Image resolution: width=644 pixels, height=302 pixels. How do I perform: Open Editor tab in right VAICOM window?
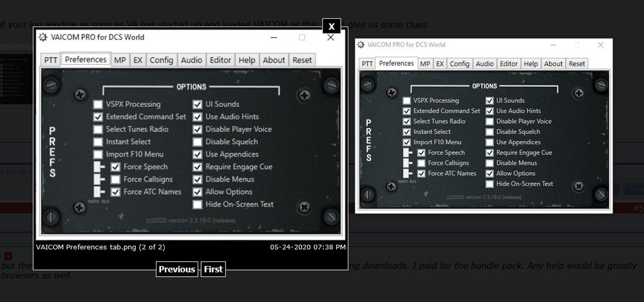pos(509,64)
